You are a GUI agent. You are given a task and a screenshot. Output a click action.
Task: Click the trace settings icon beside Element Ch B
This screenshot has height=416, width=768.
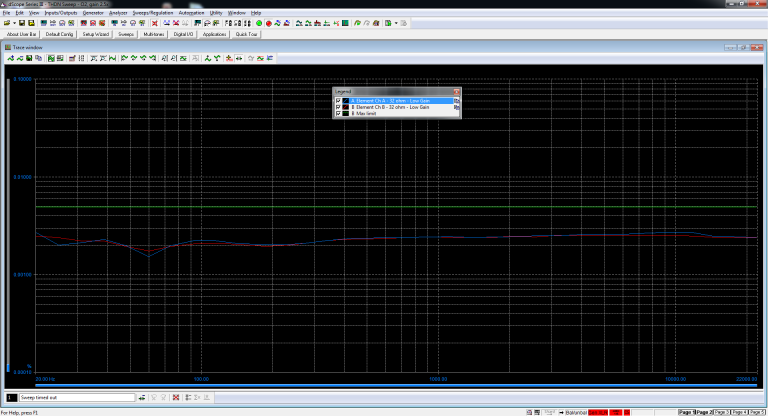[x=456, y=107]
